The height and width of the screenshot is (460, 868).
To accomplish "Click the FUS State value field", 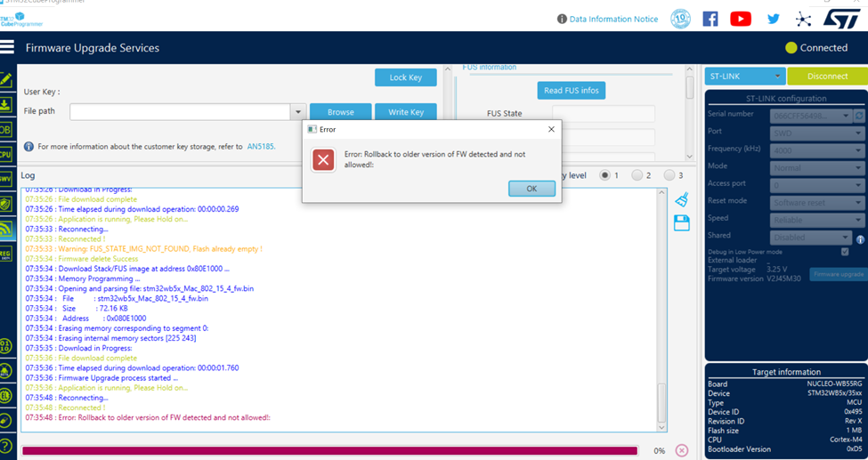I will [x=604, y=114].
